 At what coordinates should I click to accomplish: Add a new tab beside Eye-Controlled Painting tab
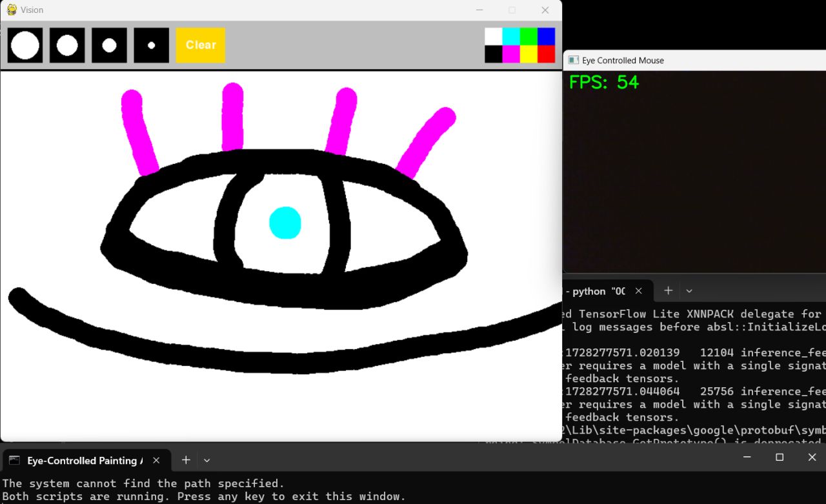186,460
